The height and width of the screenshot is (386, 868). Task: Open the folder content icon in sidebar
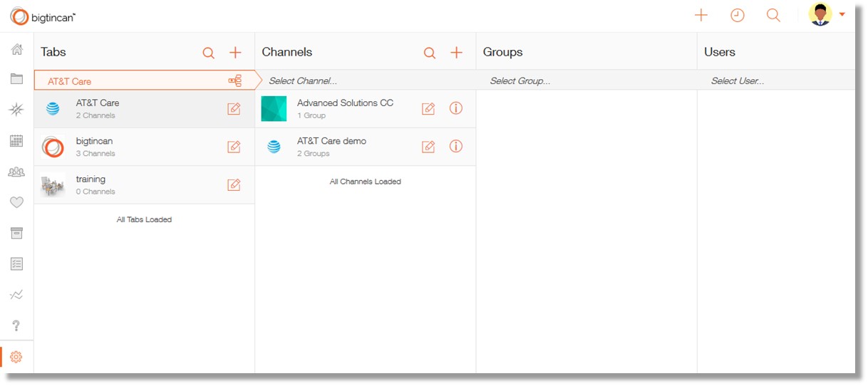[16, 79]
